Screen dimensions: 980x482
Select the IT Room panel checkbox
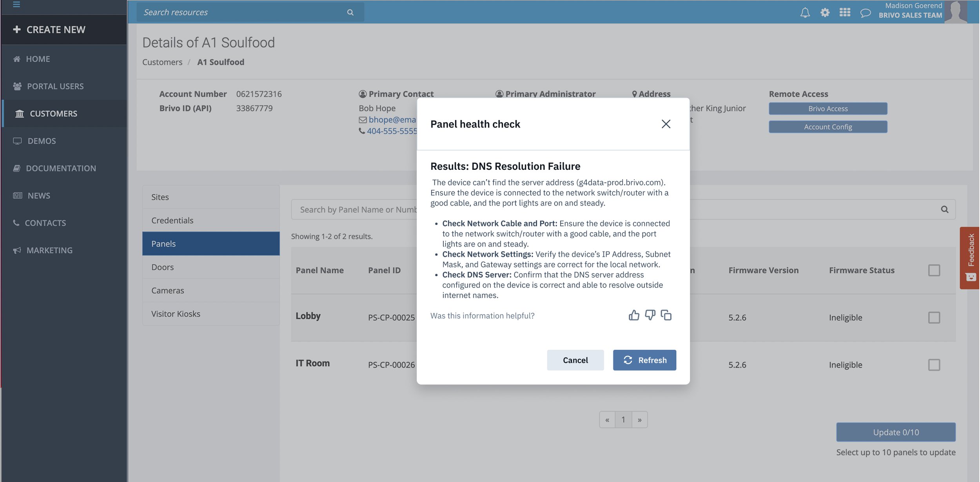934,365
